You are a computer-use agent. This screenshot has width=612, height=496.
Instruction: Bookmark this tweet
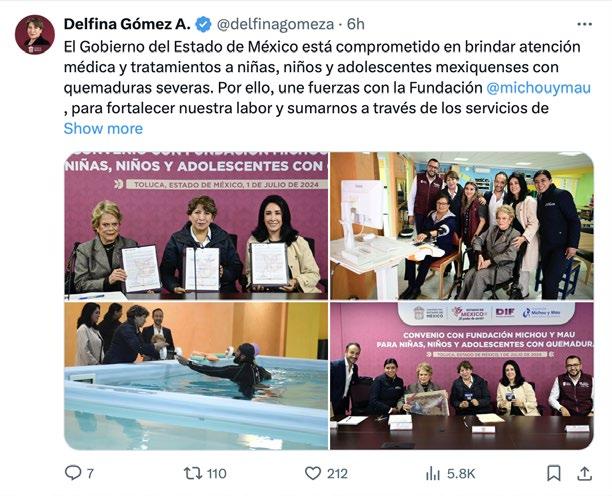553,473
